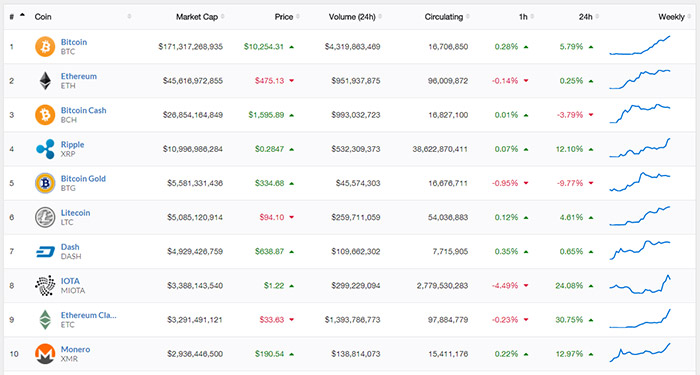700x375 pixels.
Task: Select the MIOTA ticker symbol text
Action: (x=73, y=291)
